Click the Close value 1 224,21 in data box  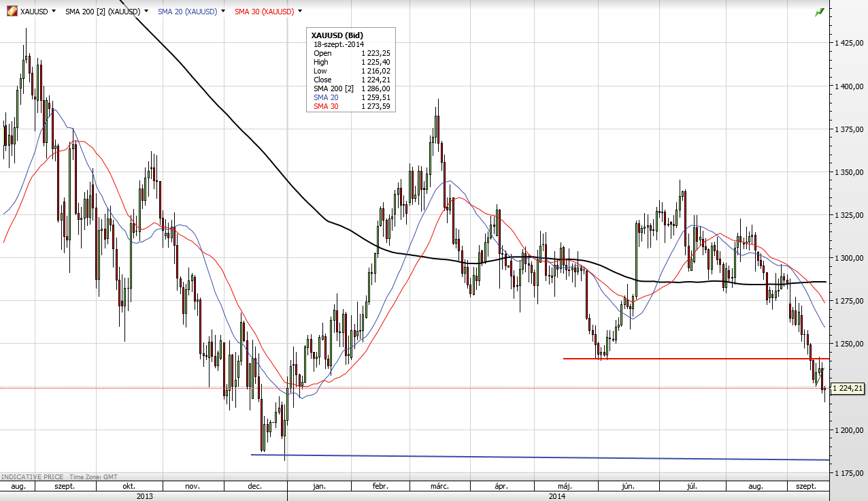click(376, 80)
